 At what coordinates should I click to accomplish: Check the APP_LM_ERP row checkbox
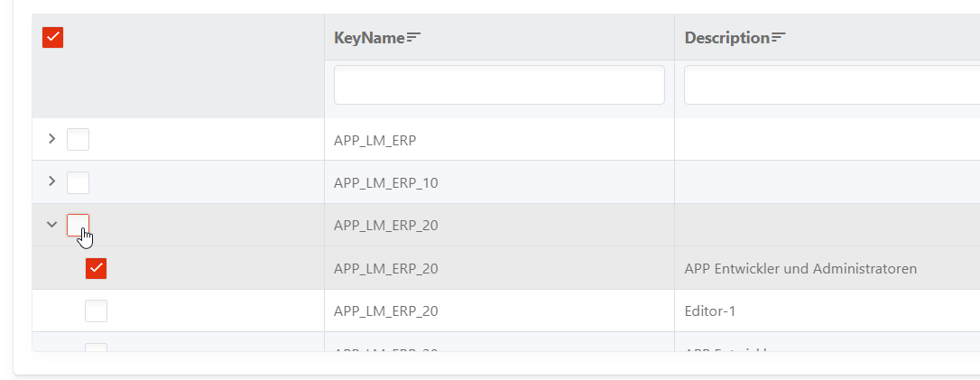(x=79, y=139)
